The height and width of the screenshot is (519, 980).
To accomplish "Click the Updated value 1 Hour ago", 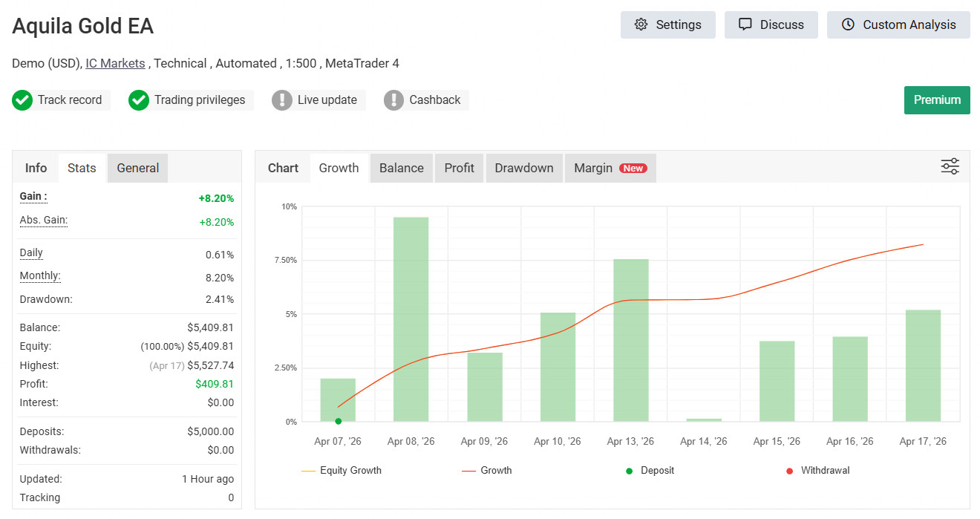I will tap(208, 479).
